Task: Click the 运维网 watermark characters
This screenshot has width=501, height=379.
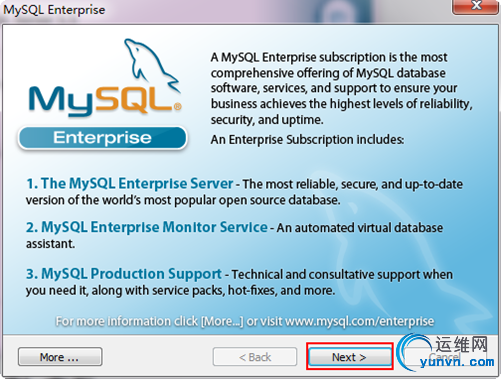Action: coord(462,344)
